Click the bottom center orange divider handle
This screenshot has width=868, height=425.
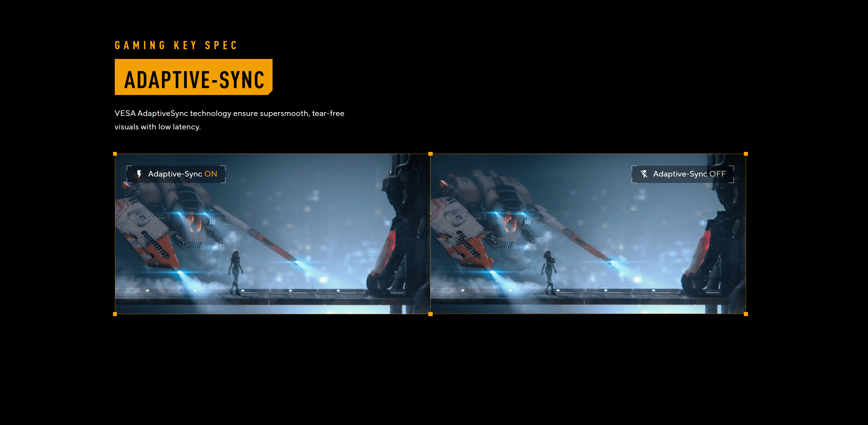430,314
